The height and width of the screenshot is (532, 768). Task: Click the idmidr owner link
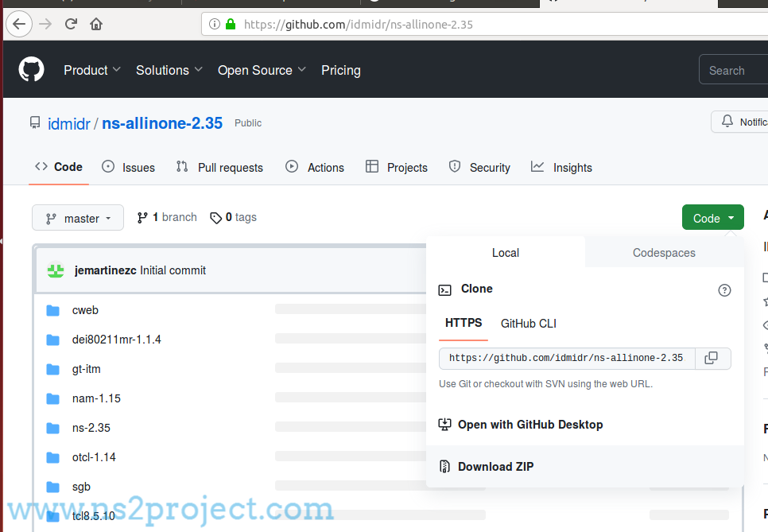click(68, 123)
